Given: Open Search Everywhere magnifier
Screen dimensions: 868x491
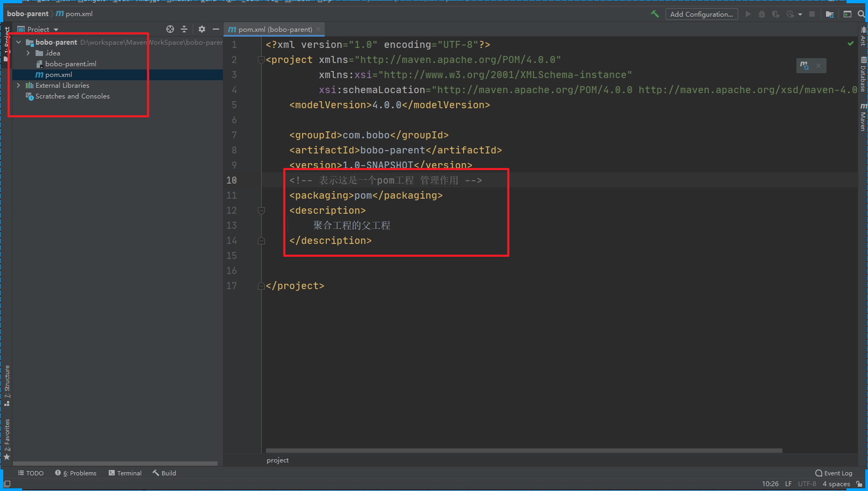Looking at the screenshot, I should tap(861, 14).
